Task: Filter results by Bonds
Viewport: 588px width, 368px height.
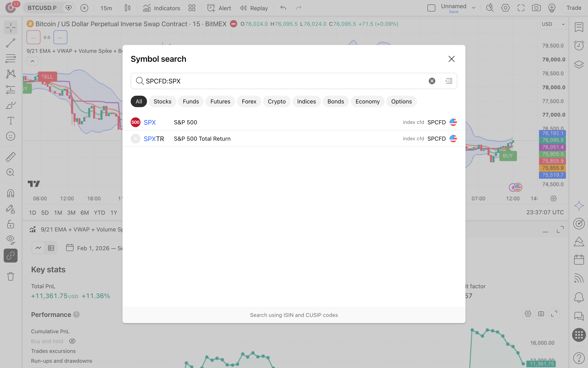Action: [x=336, y=101]
